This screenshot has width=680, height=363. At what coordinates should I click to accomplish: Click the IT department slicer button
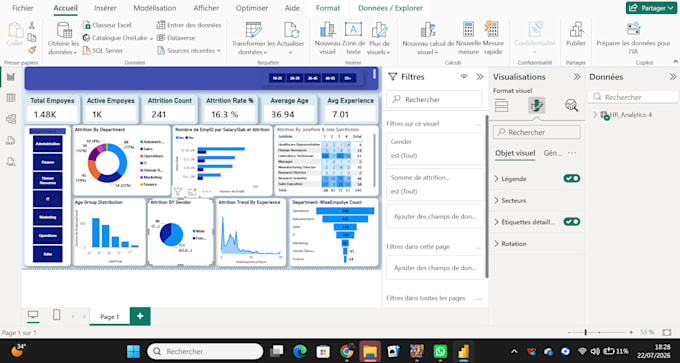[x=48, y=199]
